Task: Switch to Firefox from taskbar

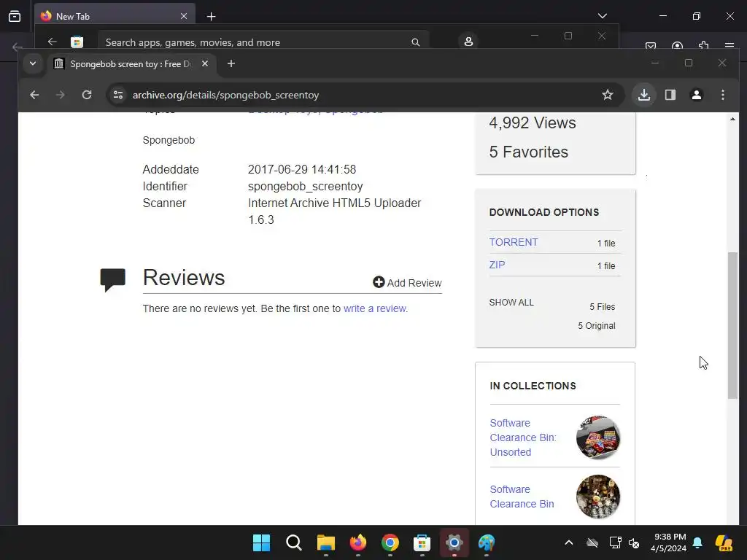Action: coord(357,542)
